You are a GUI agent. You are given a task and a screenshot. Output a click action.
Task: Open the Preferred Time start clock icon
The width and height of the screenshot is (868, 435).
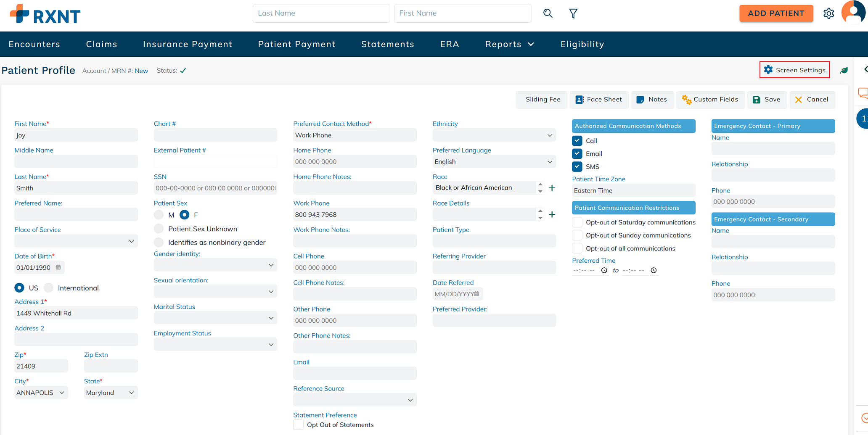coord(604,270)
